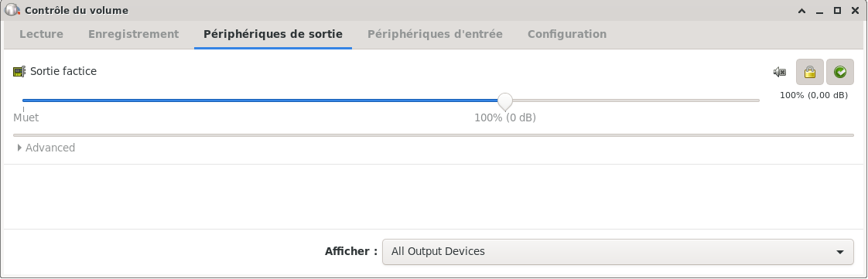
Task: Switch to the Lecture tab
Action: tap(41, 34)
